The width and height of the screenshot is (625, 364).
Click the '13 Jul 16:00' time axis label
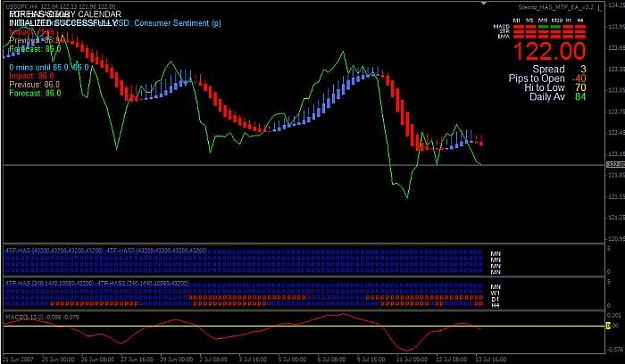pos(491,359)
